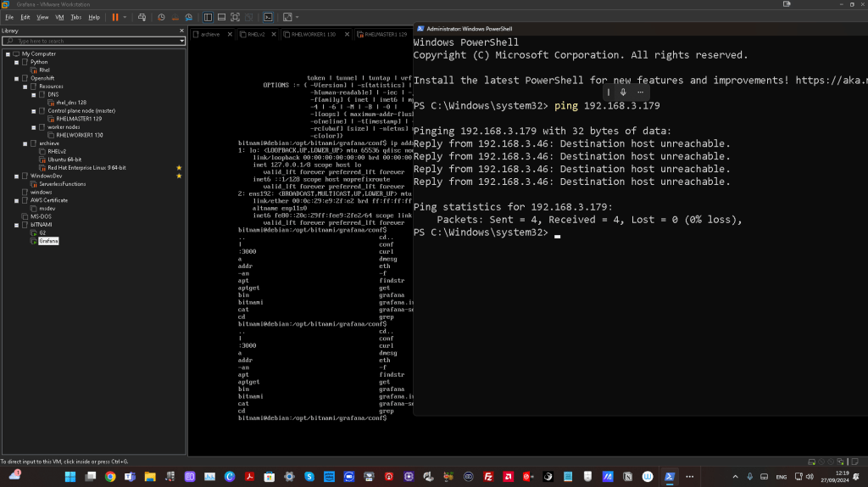
Task: Click the stretch guest display icon
Action: pyautogui.click(x=287, y=17)
